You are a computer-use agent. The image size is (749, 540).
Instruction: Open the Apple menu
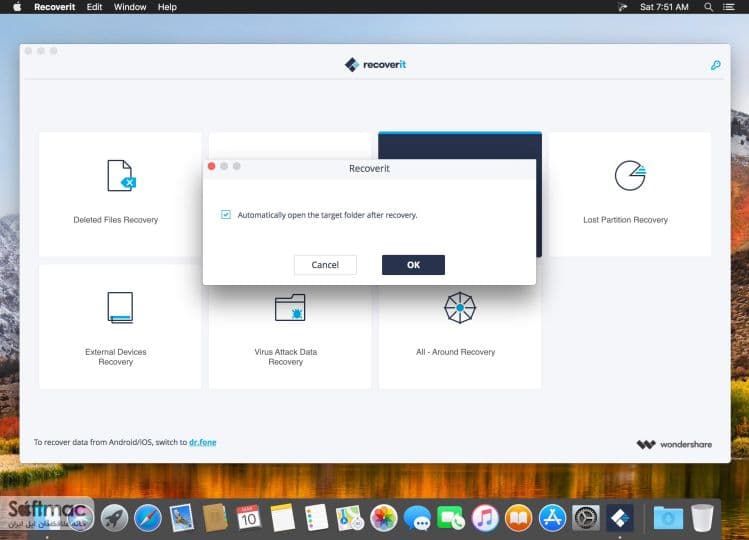click(x=17, y=7)
